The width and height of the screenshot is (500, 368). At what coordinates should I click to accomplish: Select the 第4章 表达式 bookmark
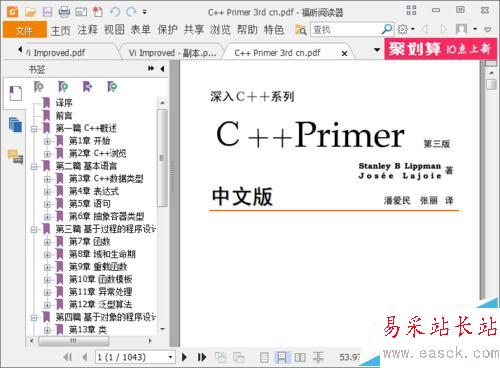coord(94,191)
